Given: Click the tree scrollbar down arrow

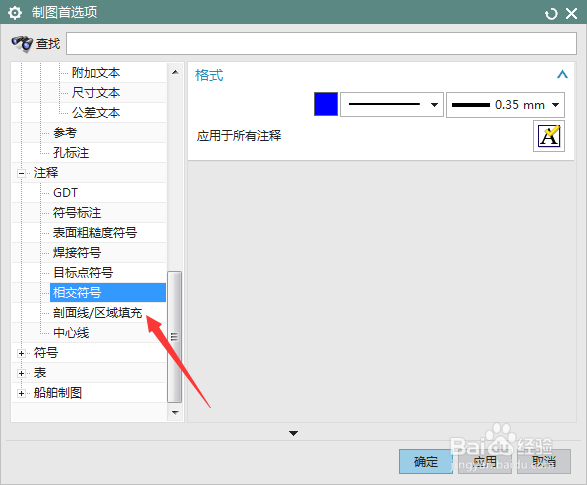Looking at the screenshot, I should click(x=175, y=412).
